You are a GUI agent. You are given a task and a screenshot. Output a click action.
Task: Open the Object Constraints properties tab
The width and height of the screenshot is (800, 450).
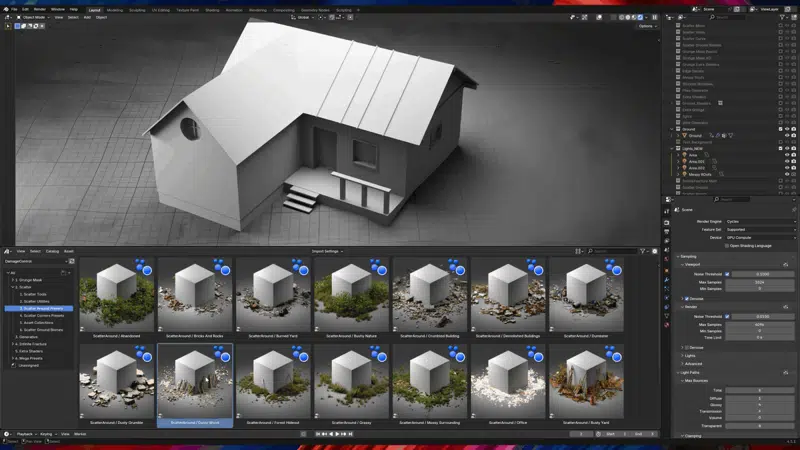click(x=666, y=307)
